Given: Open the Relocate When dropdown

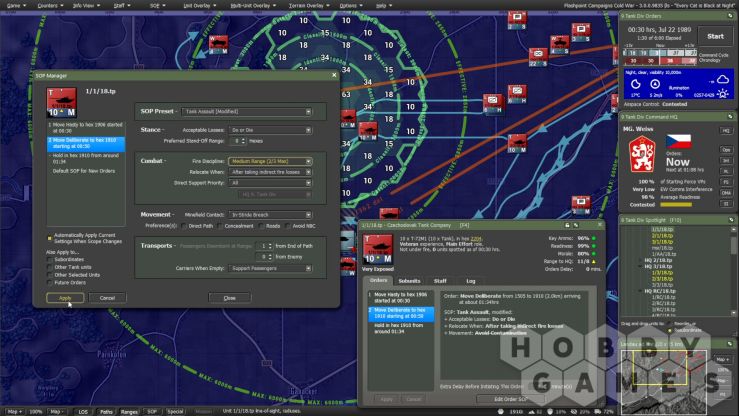Looking at the screenshot, I should click(270, 172).
